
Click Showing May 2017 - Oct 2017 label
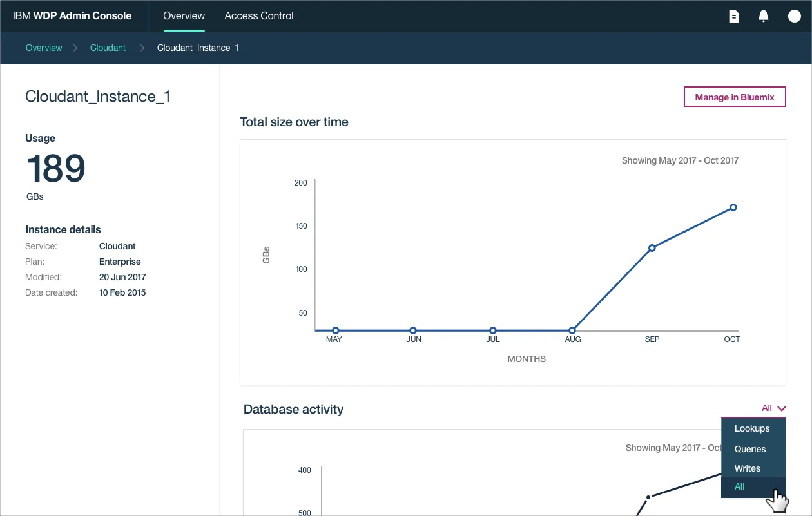(680, 160)
